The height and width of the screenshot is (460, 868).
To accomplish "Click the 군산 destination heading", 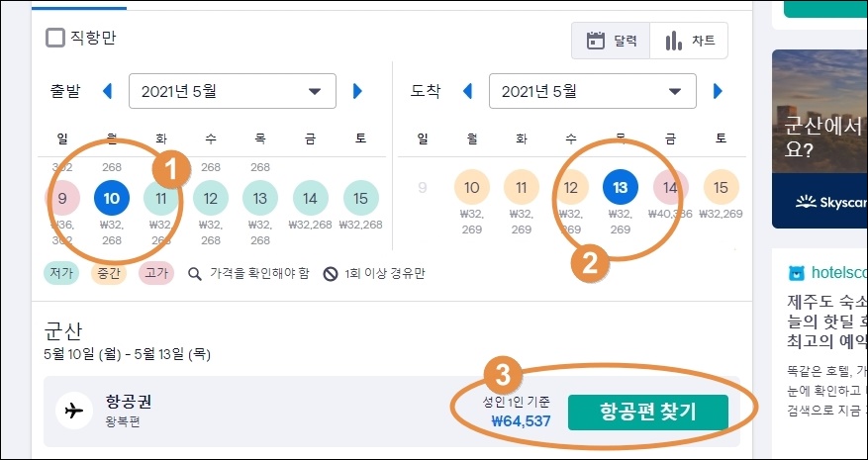I will click(x=62, y=332).
